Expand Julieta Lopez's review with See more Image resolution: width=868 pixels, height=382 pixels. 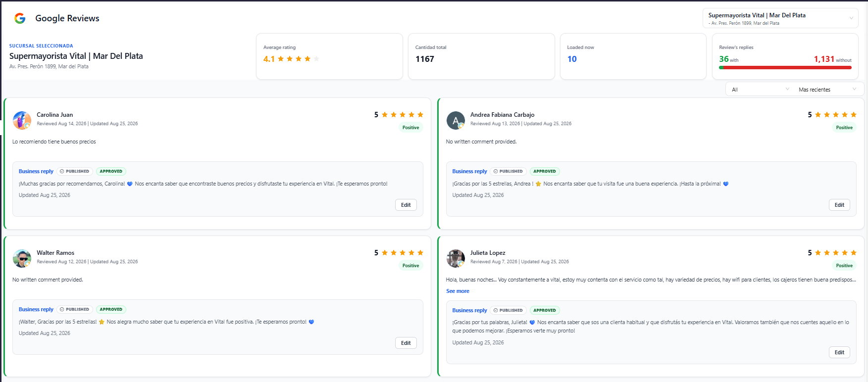coord(458,291)
